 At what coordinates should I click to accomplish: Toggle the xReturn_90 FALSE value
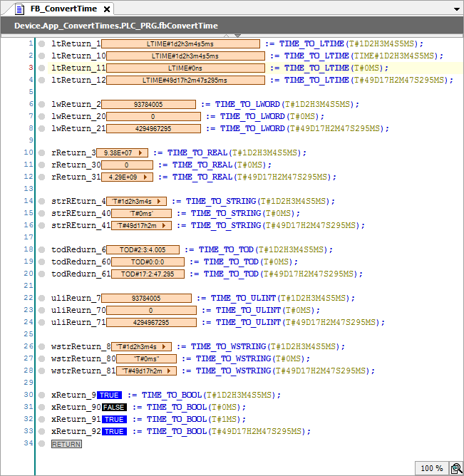[114, 407]
